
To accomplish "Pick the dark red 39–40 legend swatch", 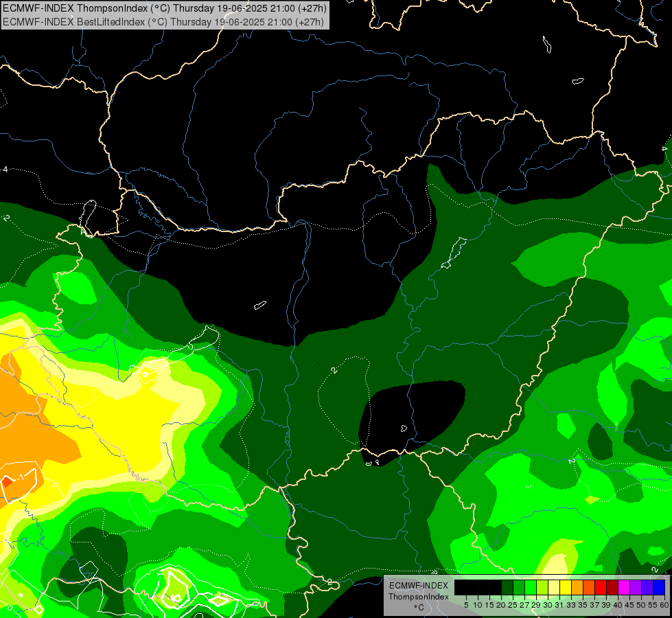I will (612, 587).
